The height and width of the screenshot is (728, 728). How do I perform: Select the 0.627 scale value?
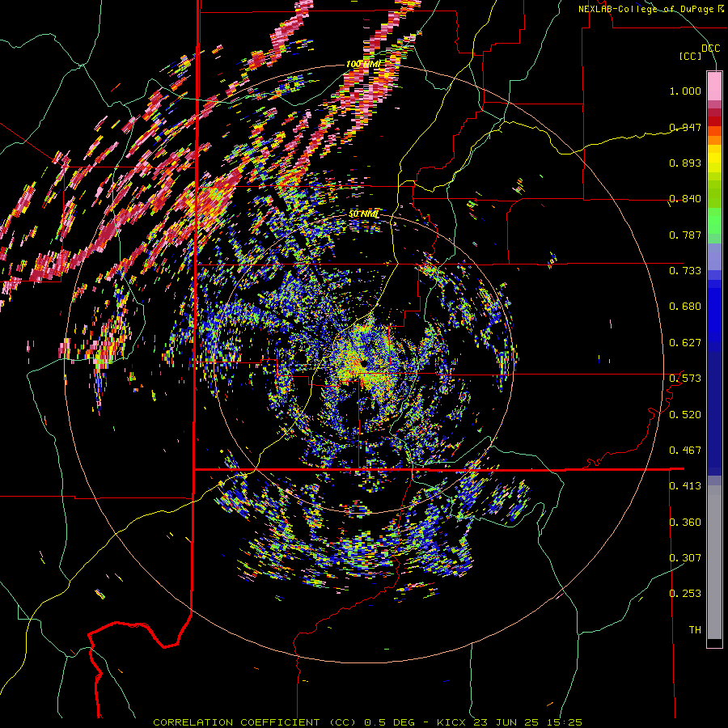(x=685, y=343)
